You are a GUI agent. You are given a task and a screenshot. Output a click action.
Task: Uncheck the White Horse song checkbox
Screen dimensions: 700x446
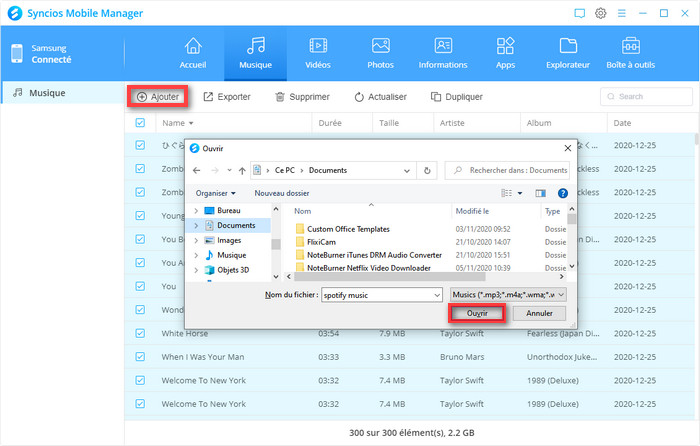pos(140,333)
